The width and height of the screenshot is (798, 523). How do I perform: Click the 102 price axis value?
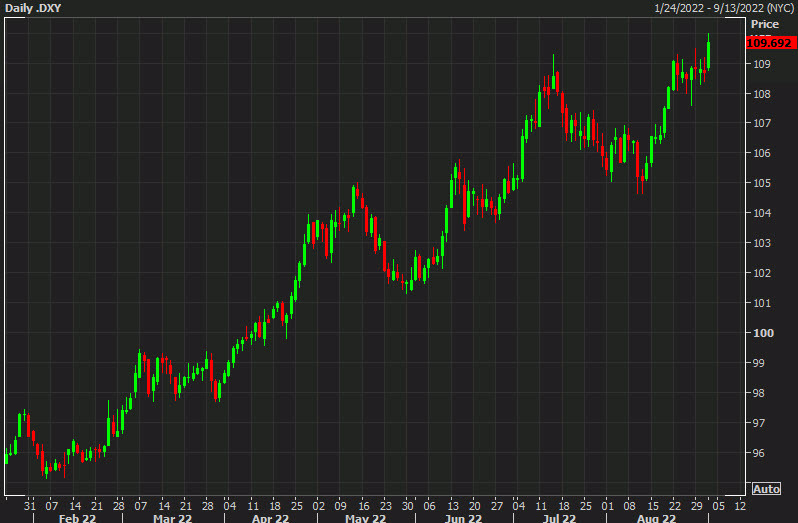pyautogui.click(x=763, y=273)
